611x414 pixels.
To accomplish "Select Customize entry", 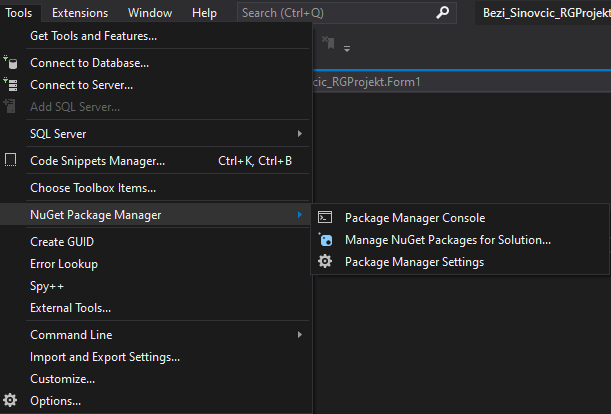I will (156, 379).
